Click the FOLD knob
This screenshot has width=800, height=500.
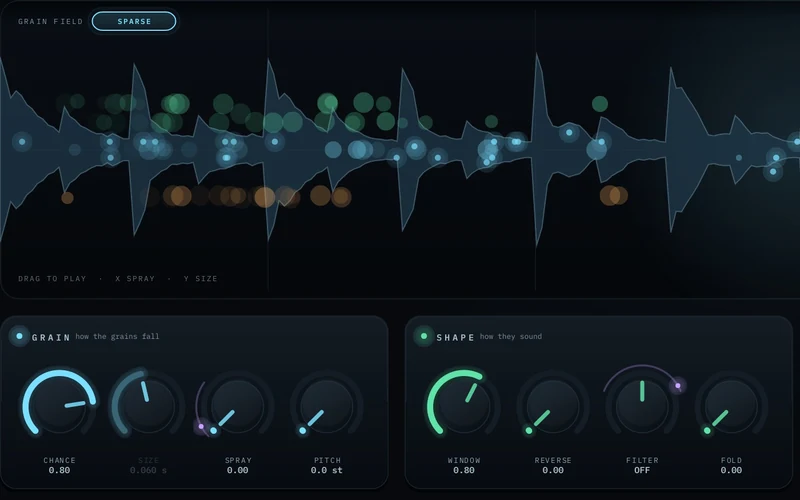click(731, 406)
